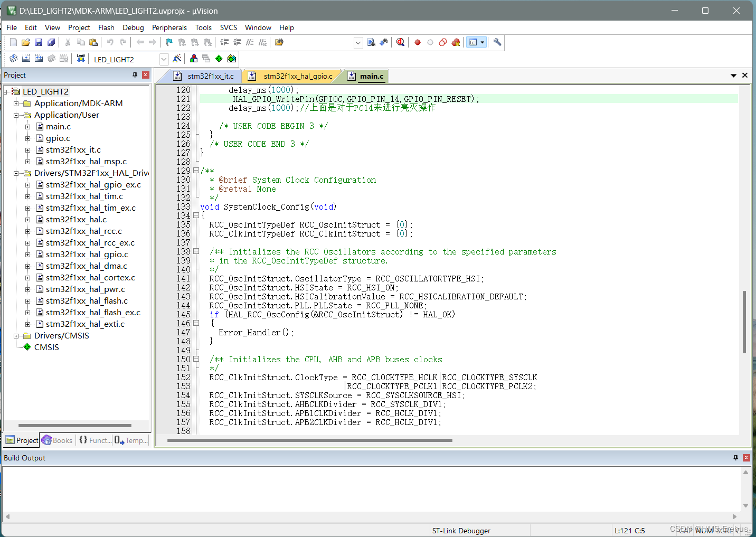
Task: Click the Save All icon
Action: pyautogui.click(x=51, y=42)
